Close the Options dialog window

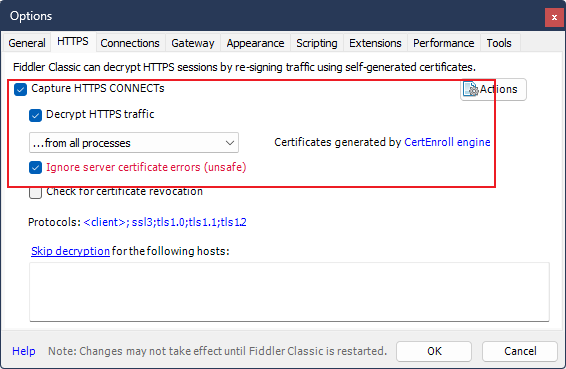pos(554,17)
